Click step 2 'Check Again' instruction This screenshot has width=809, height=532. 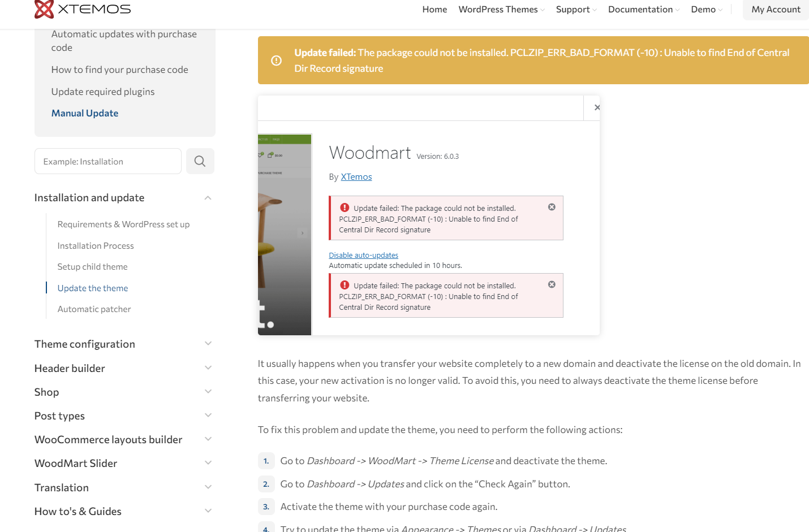pyautogui.click(x=425, y=484)
